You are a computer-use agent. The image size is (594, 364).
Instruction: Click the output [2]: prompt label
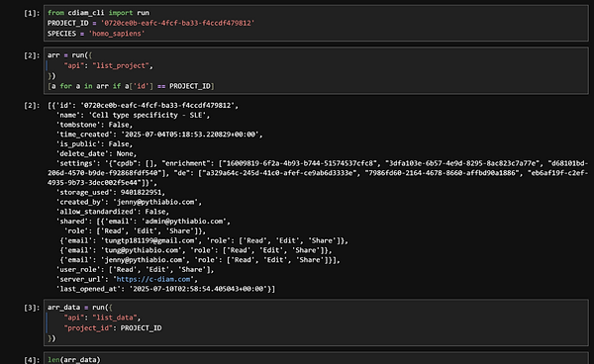pyautogui.click(x=32, y=105)
